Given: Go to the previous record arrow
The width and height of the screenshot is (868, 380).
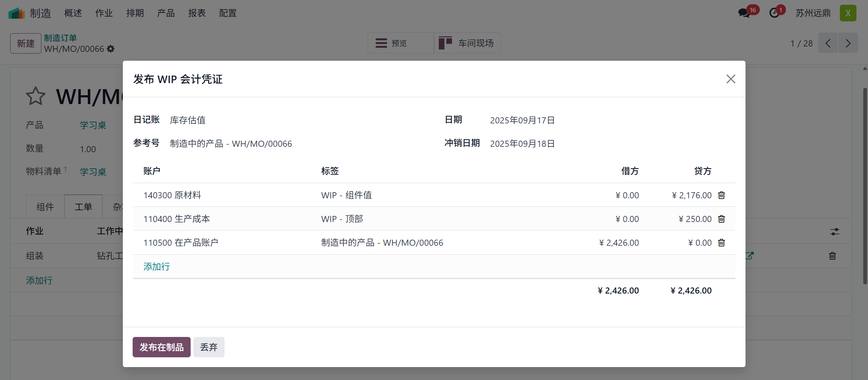Looking at the screenshot, I should [x=828, y=43].
